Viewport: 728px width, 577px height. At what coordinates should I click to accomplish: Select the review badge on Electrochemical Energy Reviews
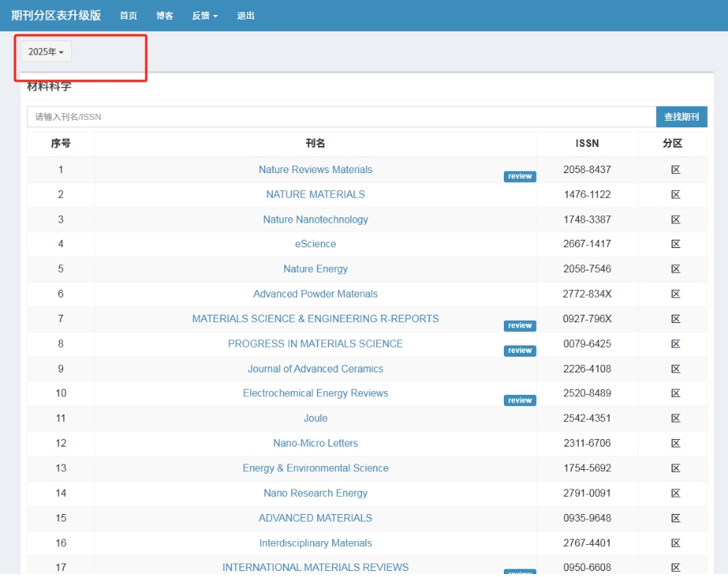pyautogui.click(x=520, y=401)
